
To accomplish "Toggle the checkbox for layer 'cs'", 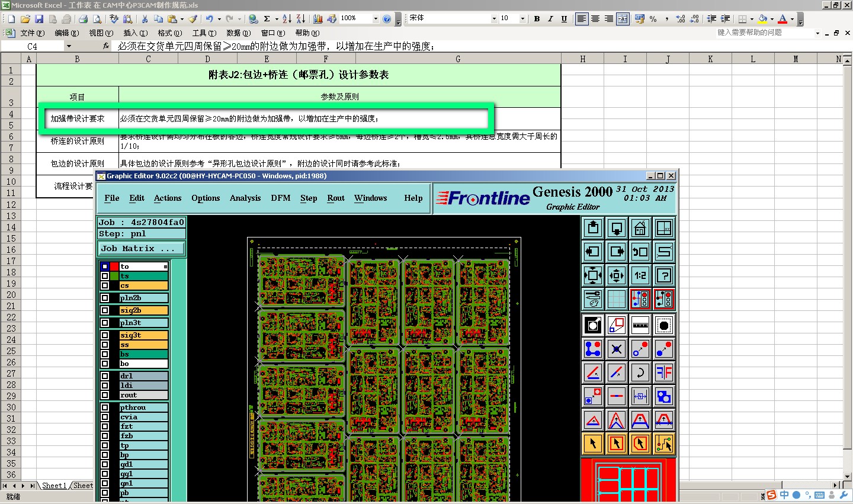I will [105, 285].
